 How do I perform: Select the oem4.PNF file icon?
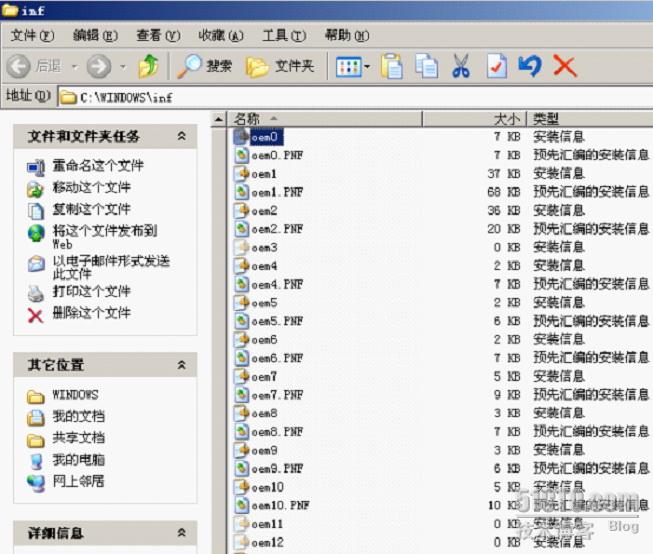click(242, 284)
